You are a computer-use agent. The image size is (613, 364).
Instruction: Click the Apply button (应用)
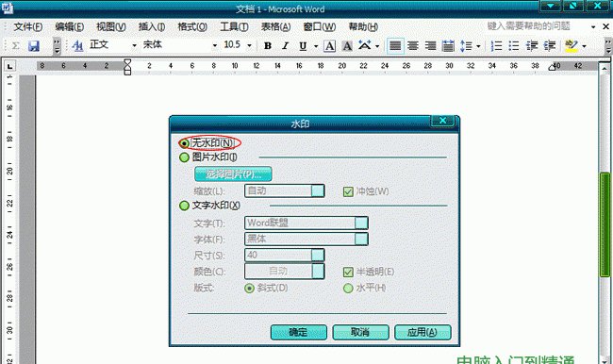(x=422, y=332)
